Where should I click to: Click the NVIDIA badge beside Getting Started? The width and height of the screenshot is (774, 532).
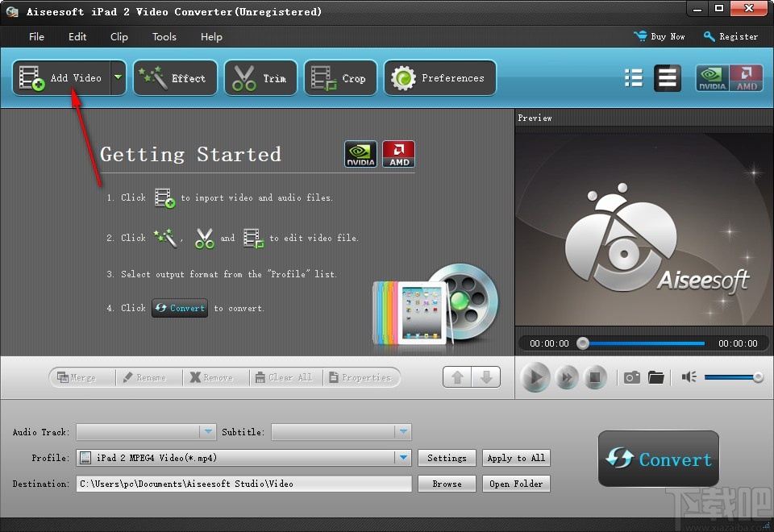coord(360,154)
